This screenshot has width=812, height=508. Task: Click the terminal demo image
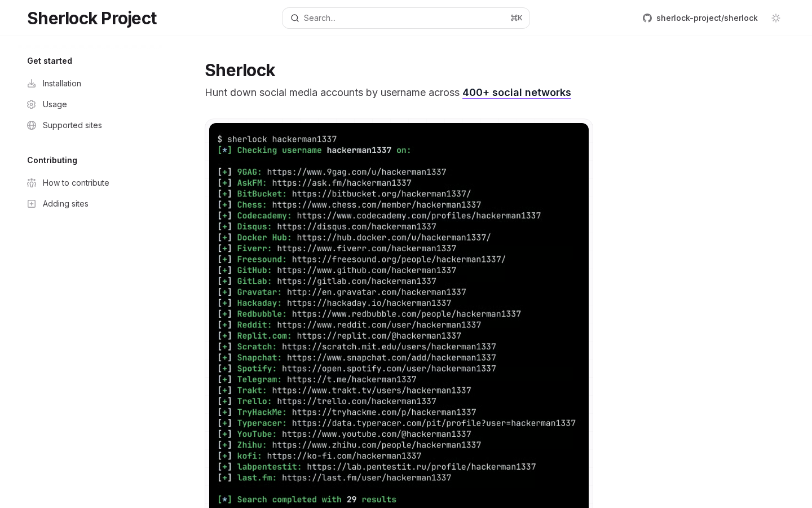tap(399, 316)
